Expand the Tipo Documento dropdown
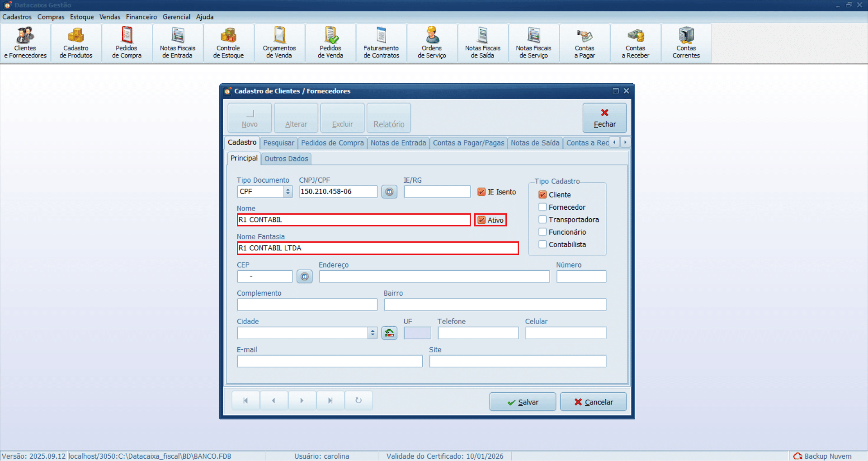 click(x=288, y=192)
